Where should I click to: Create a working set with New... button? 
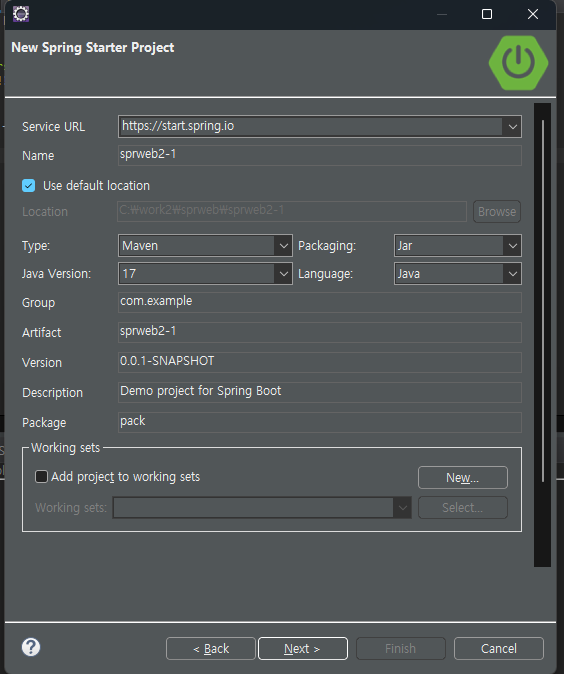(x=463, y=478)
